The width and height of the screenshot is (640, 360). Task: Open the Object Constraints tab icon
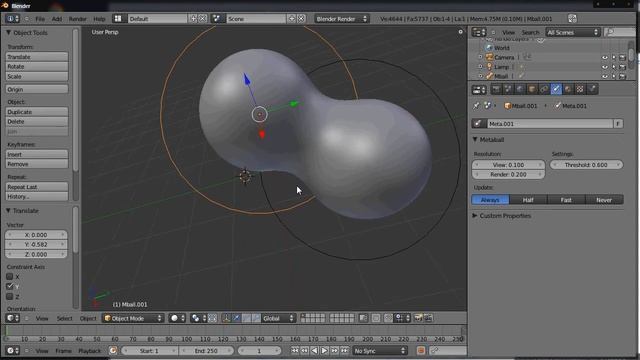(x=544, y=89)
